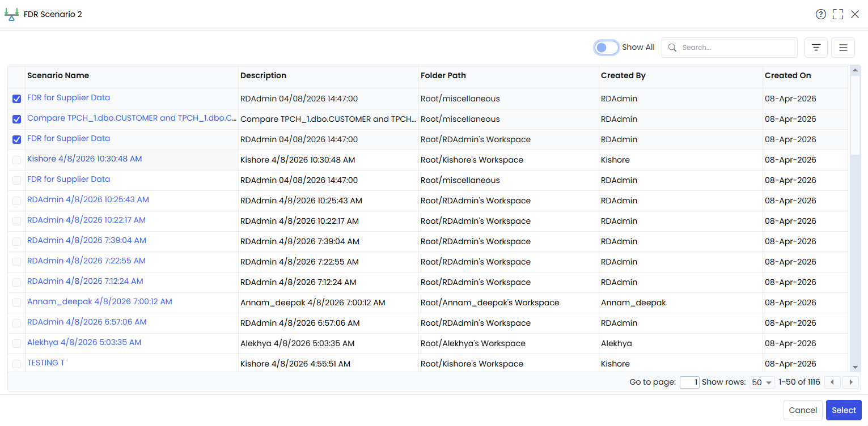Select the description Kishore 4/8/2026 4:55:51 AM
Screen dimensions: 868x426
click(x=295, y=364)
